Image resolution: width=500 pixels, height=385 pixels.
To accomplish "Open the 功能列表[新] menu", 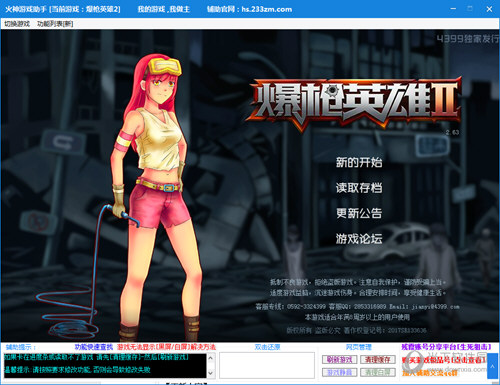I will click(55, 24).
